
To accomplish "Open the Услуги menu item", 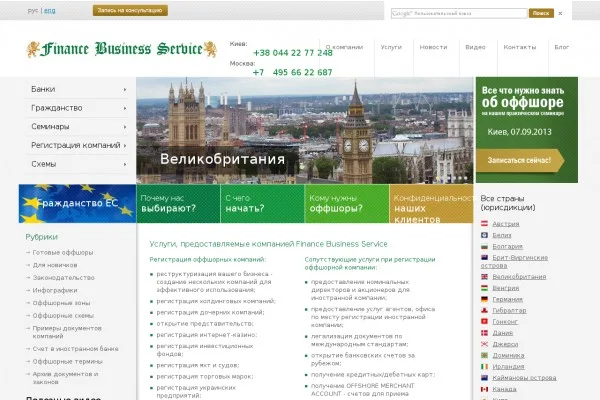I will (x=391, y=47).
